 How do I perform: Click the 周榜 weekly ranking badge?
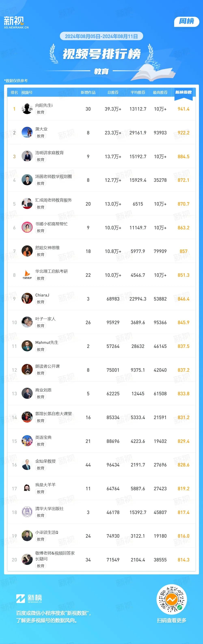click(187, 21)
